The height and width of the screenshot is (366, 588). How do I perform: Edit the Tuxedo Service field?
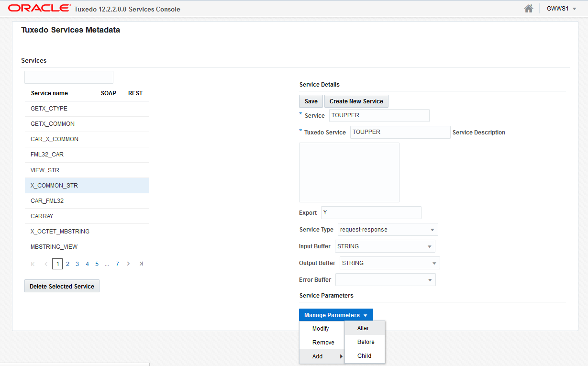(400, 132)
